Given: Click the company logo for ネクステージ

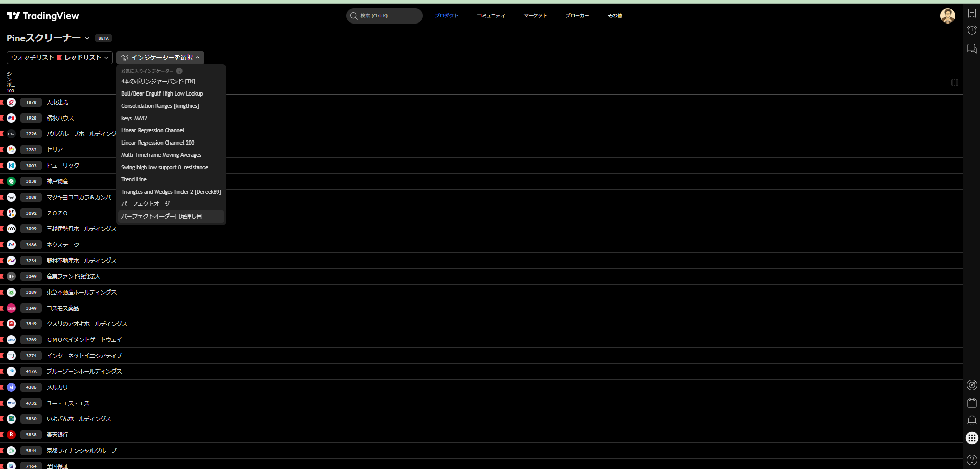Looking at the screenshot, I should (11, 245).
